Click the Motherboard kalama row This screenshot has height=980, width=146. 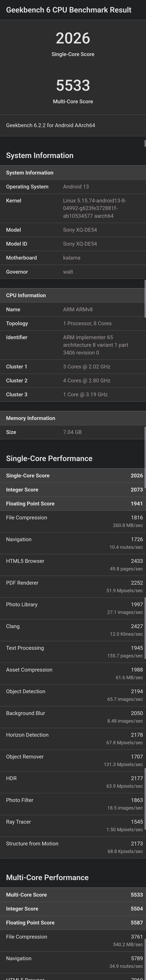(x=73, y=258)
